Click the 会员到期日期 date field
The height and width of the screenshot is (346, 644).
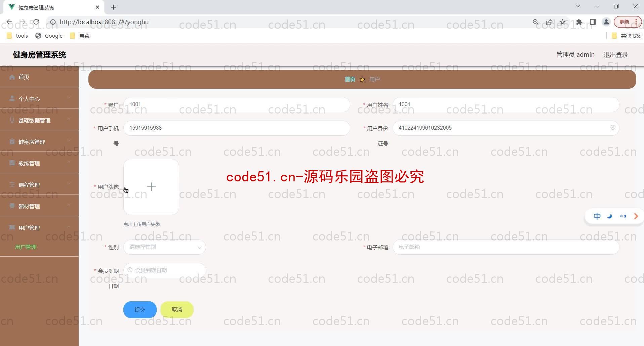pyautogui.click(x=165, y=270)
